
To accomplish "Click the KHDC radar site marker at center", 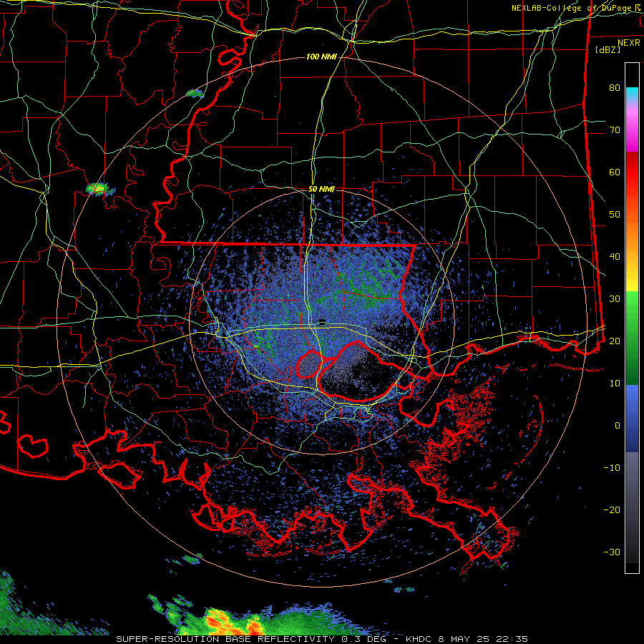I will click(x=322, y=321).
